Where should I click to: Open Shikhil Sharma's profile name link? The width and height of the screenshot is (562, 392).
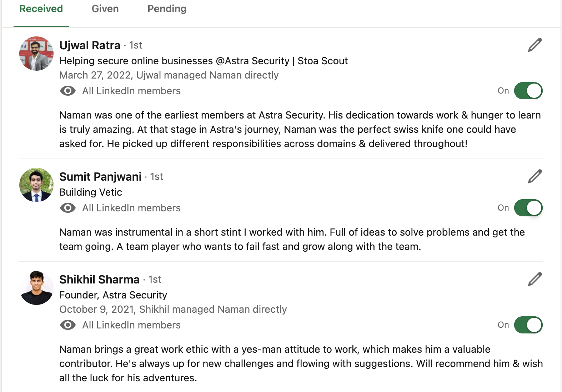[x=99, y=280]
